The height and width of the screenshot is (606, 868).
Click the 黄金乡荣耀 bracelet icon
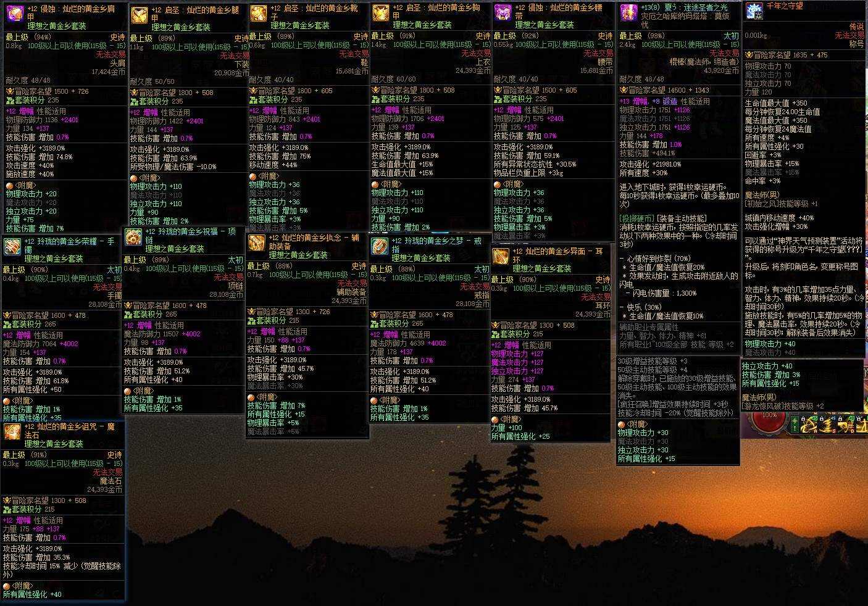click(12, 246)
